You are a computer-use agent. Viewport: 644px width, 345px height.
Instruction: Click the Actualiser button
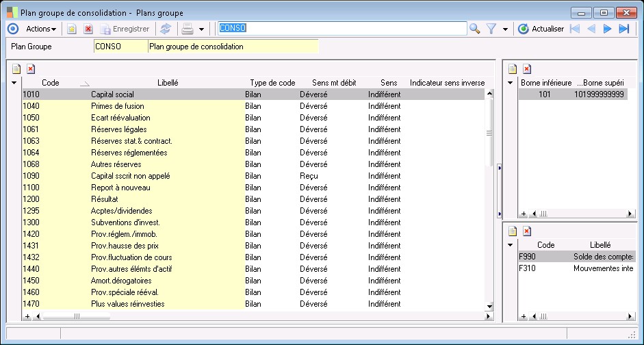click(541, 29)
